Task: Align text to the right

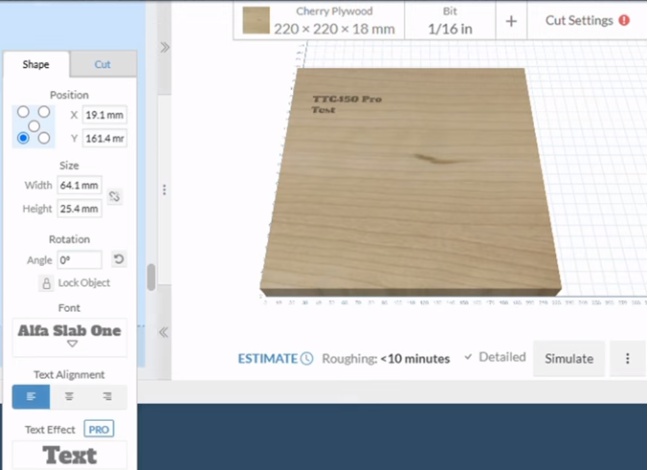Action: (x=107, y=396)
